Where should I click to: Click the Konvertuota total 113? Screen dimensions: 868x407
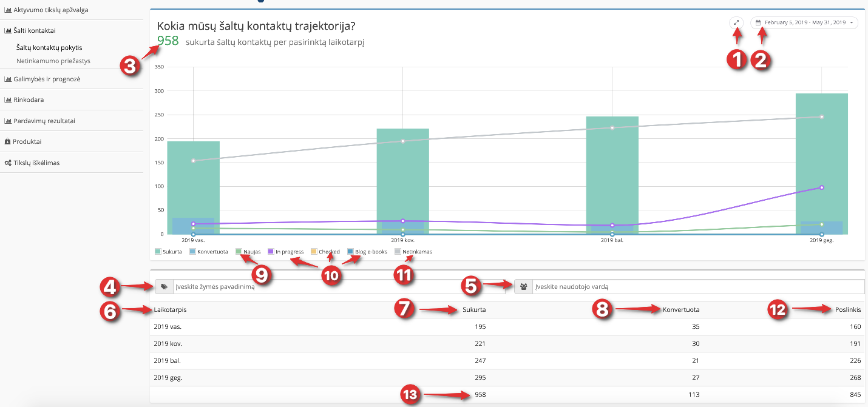[x=694, y=394]
